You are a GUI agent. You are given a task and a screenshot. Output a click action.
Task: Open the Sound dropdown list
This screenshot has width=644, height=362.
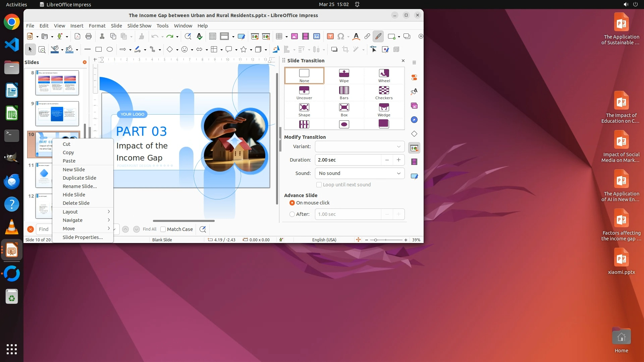(360, 173)
